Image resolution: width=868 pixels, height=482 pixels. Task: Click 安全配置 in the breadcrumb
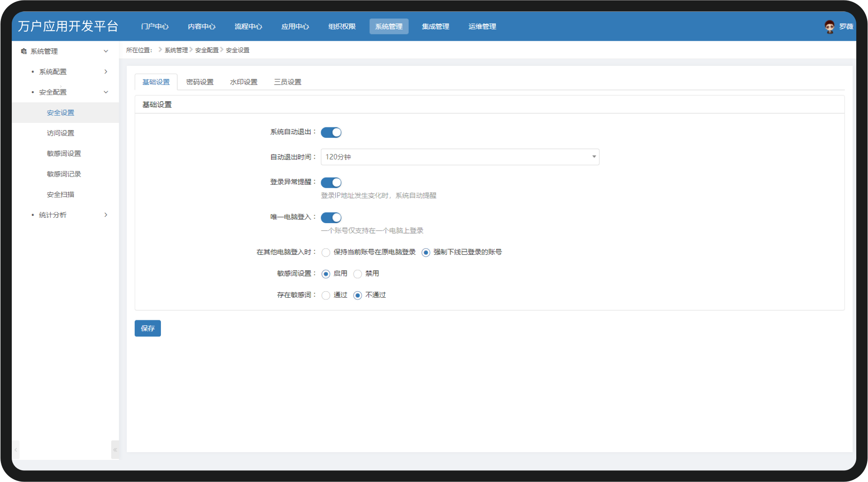click(x=207, y=50)
